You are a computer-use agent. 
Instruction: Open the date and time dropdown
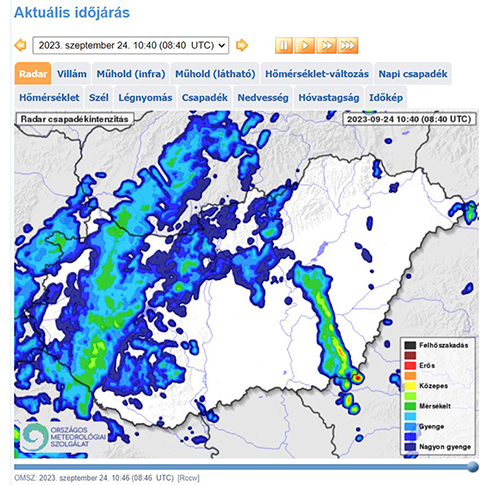pyautogui.click(x=131, y=45)
